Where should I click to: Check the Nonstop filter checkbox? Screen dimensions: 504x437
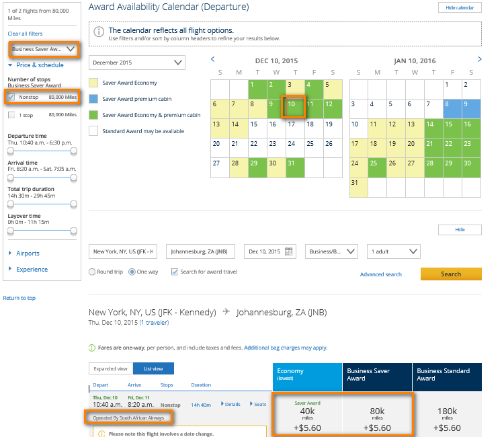tap(11, 97)
